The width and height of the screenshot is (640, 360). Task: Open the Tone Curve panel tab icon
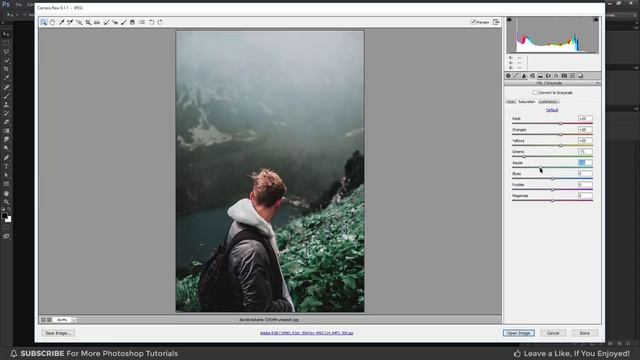(x=516, y=76)
